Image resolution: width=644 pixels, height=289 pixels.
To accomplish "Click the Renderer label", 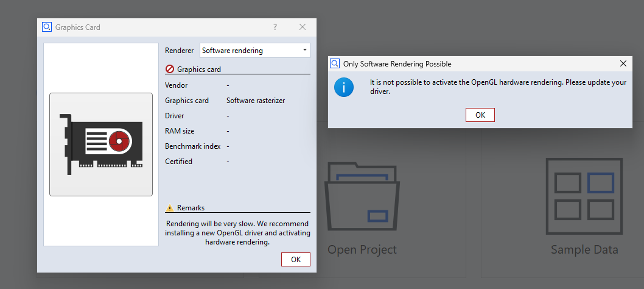I will [179, 51].
